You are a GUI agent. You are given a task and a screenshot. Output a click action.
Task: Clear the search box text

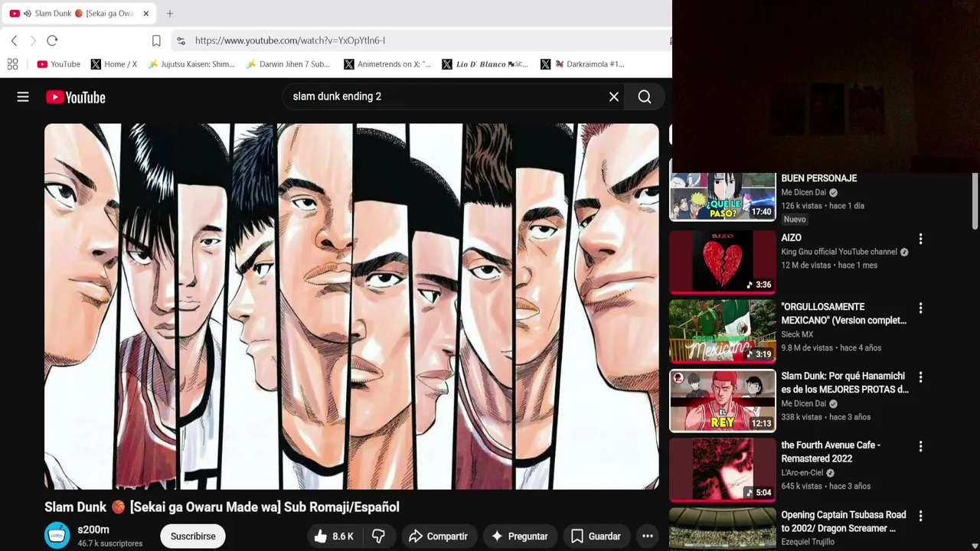[613, 96]
